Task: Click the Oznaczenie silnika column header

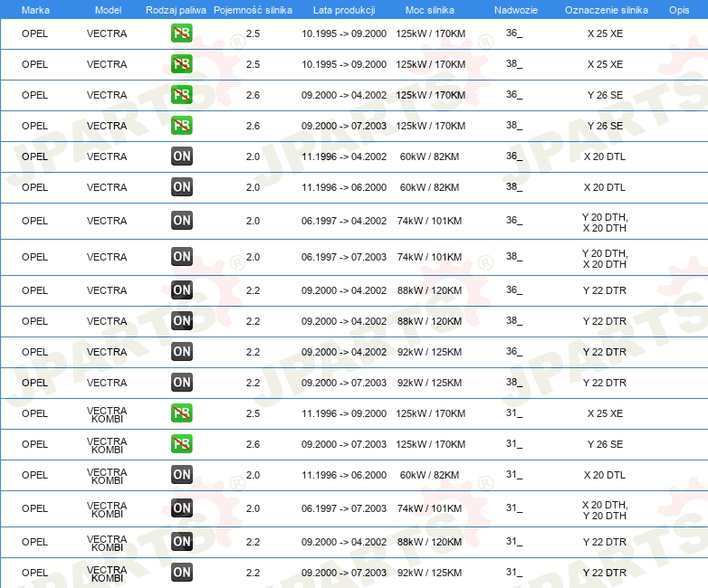Action: point(607,10)
